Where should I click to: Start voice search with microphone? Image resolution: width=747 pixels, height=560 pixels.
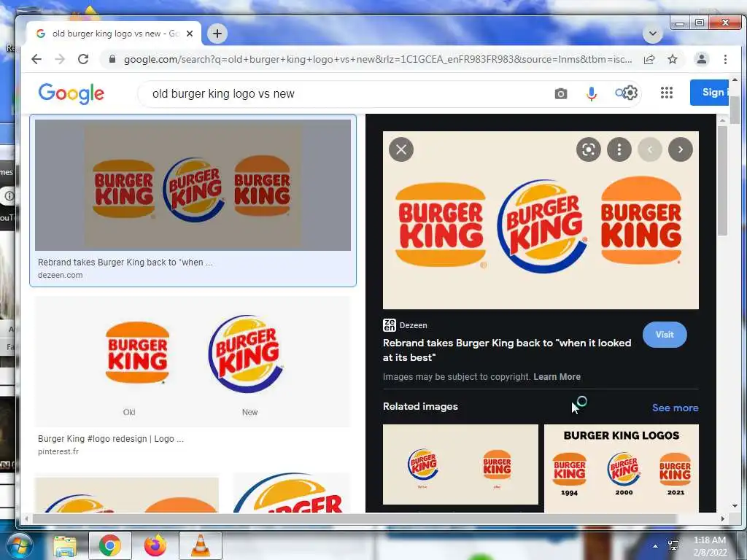point(591,94)
